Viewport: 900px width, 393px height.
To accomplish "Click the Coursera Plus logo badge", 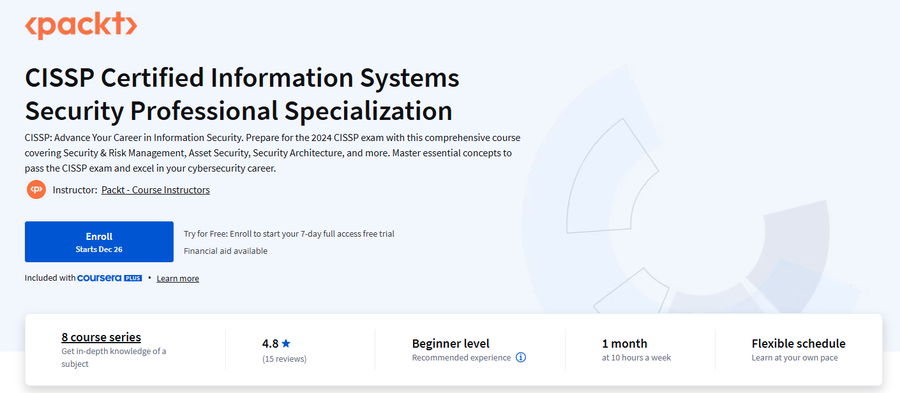I will [109, 278].
